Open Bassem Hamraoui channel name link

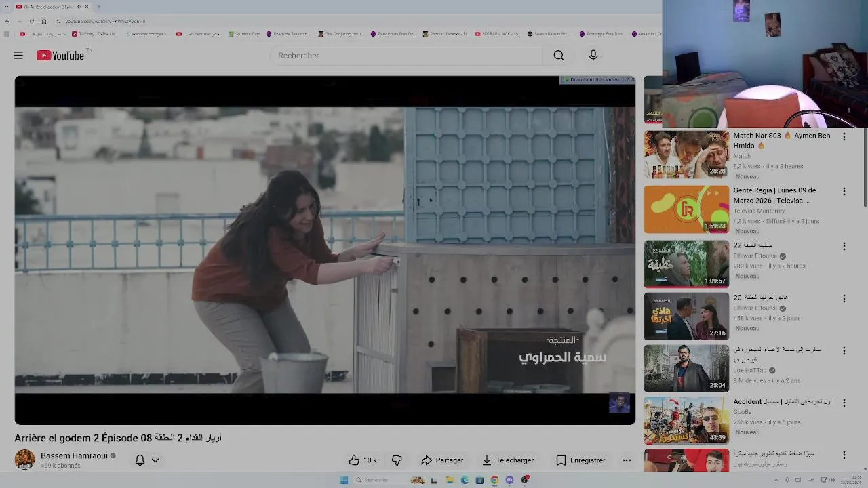[74, 455]
